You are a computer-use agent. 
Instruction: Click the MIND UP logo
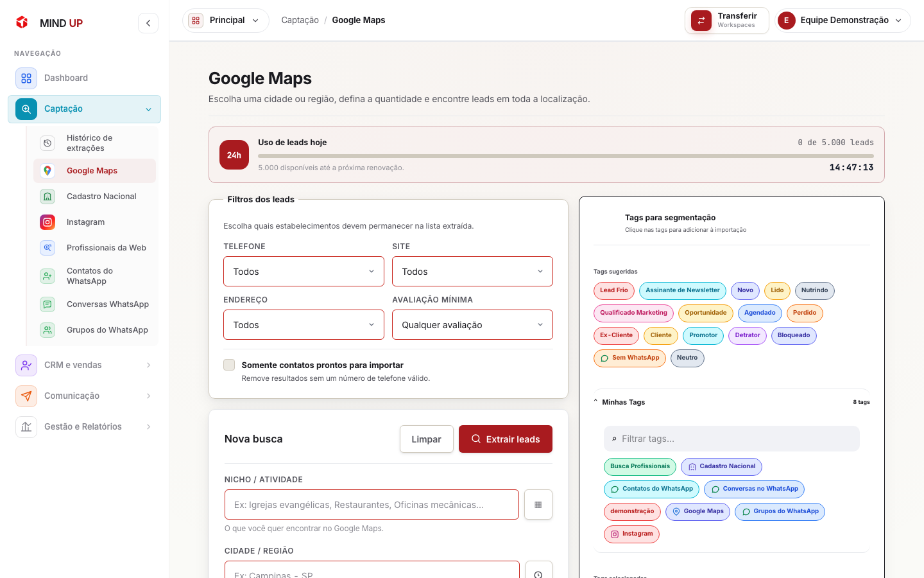point(49,23)
